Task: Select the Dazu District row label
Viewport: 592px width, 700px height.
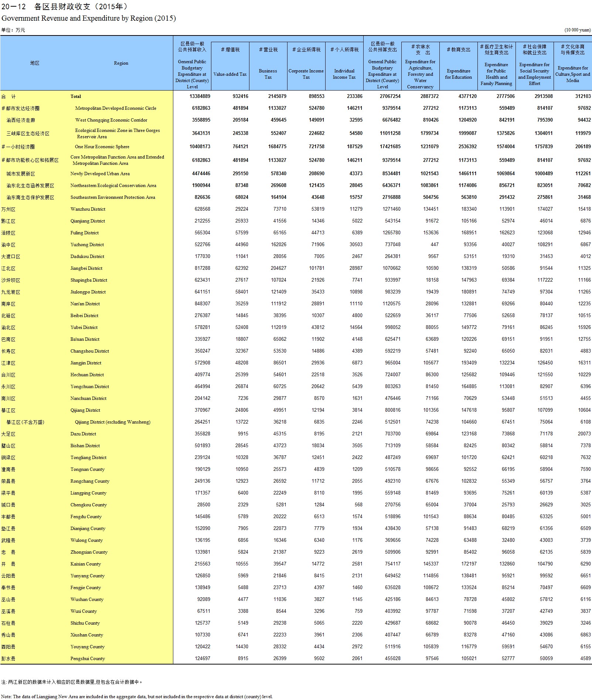Action: pos(83,434)
